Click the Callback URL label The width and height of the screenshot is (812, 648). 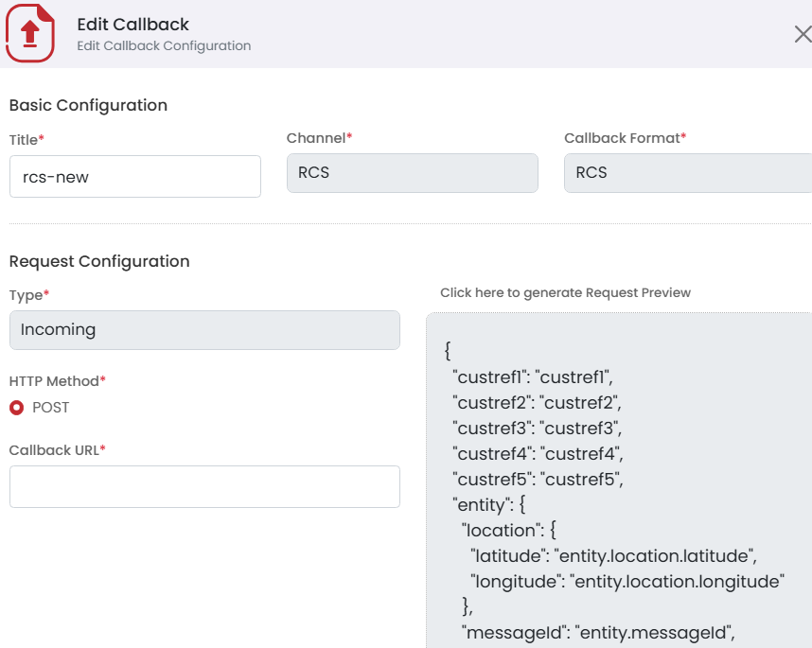[x=57, y=450]
